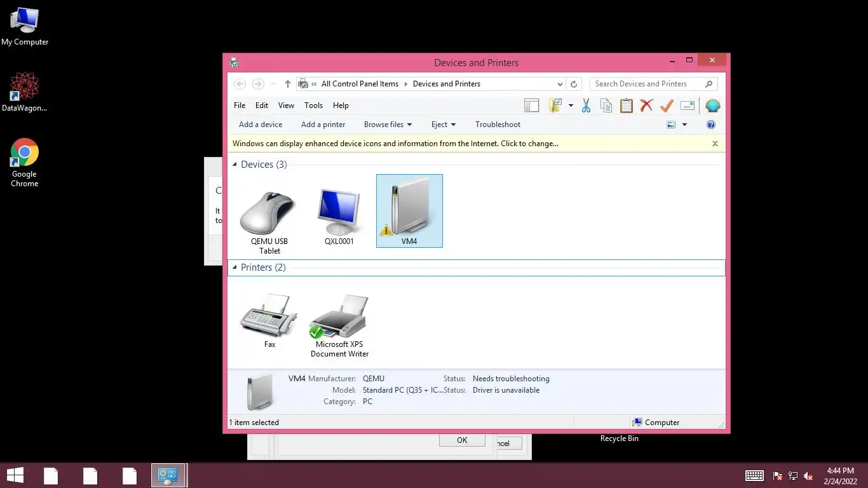
Task: Click the Action Center flag tray icon
Action: coord(778,476)
